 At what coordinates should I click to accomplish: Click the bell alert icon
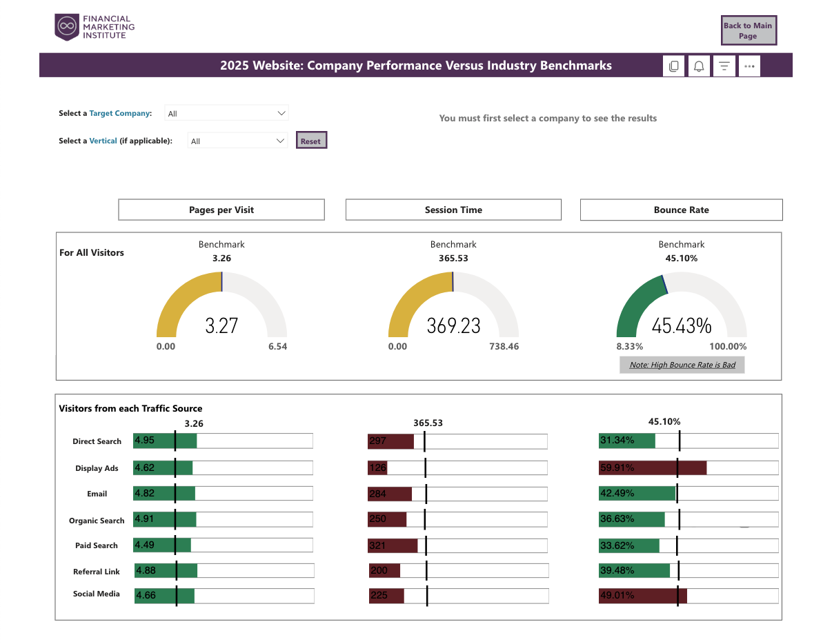click(x=699, y=66)
